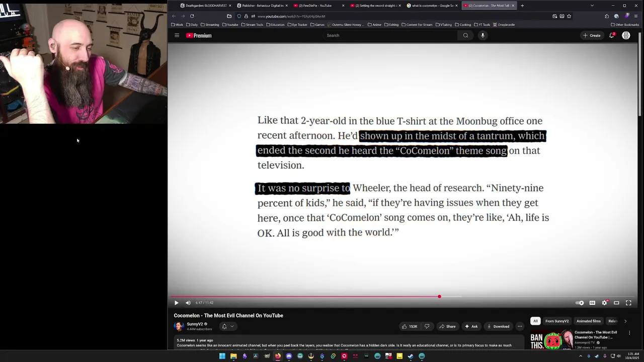Open the Eye Tracker bookmark folder
The image size is (644, 362).
[x=297, y=25]
